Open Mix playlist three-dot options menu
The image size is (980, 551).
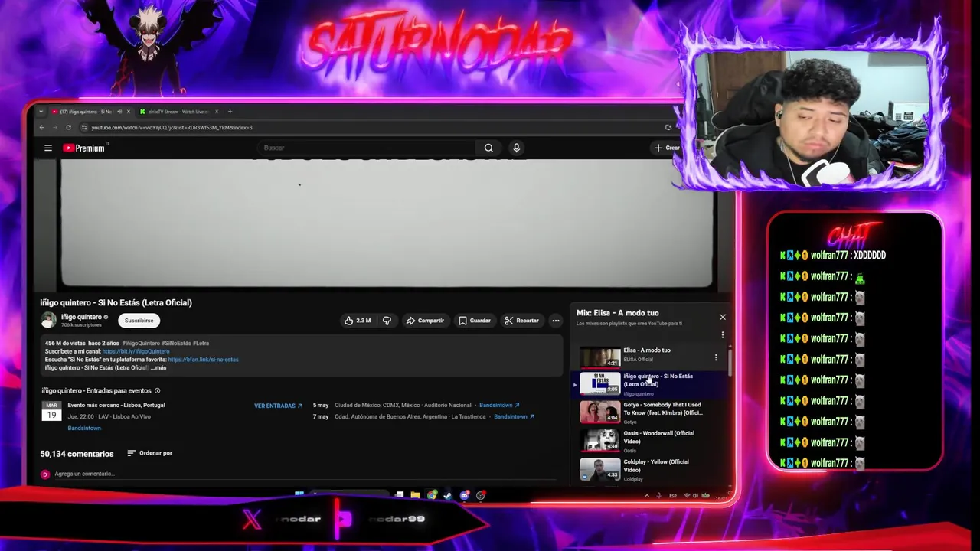pos(722,334)
